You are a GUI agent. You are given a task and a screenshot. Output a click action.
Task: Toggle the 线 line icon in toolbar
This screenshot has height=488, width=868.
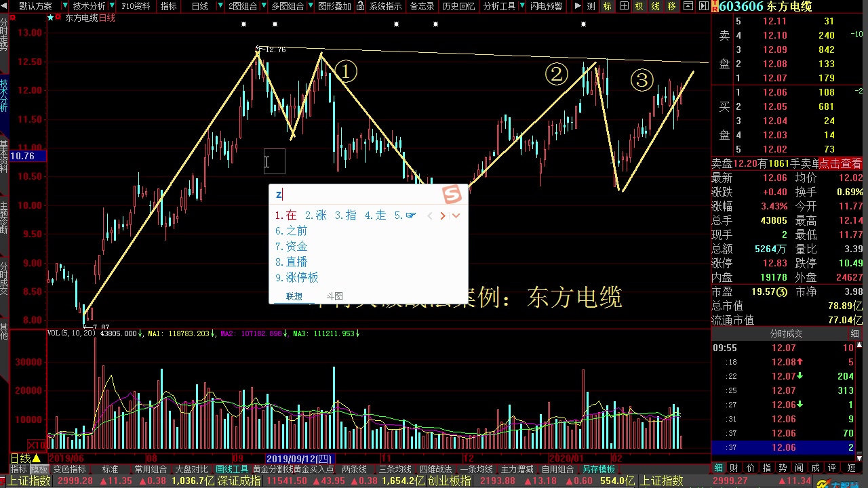tap(655, 6)
